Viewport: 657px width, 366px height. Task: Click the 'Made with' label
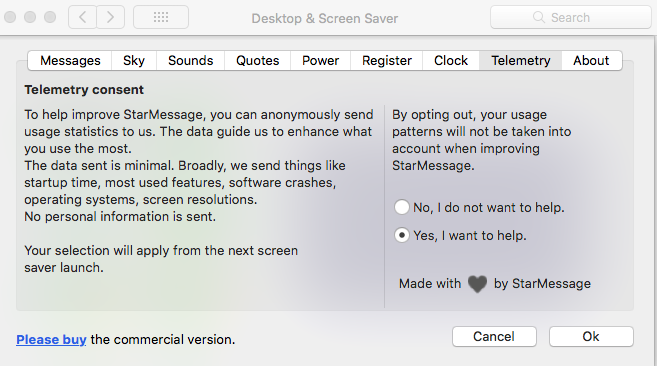tap(430, 284)
